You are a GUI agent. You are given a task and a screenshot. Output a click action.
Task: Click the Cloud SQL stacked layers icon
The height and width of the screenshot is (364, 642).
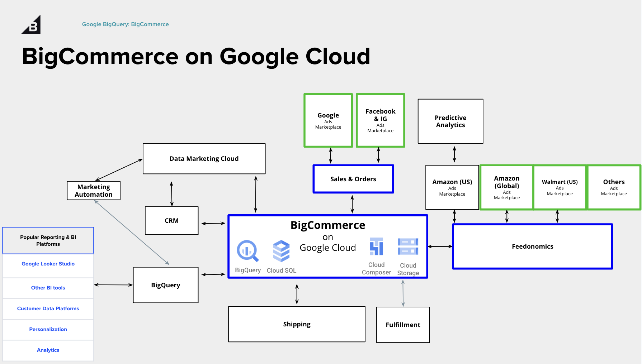[281, 251]
